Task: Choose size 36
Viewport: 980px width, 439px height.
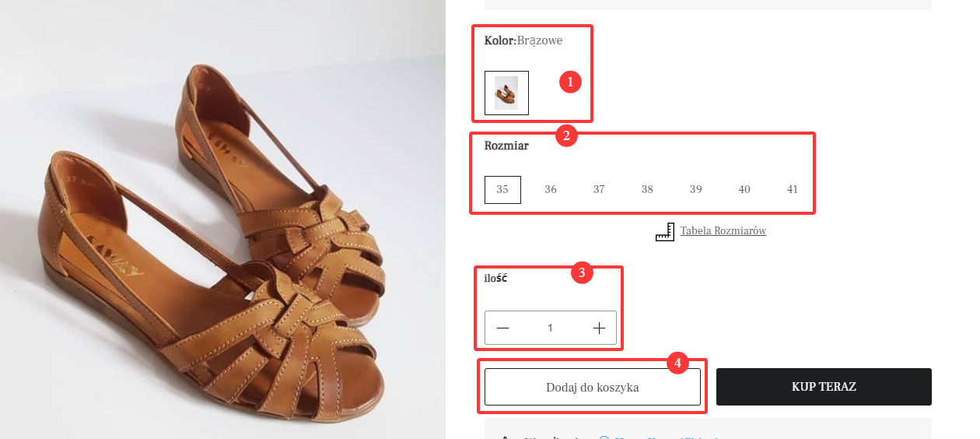Action: coord(551,190)
